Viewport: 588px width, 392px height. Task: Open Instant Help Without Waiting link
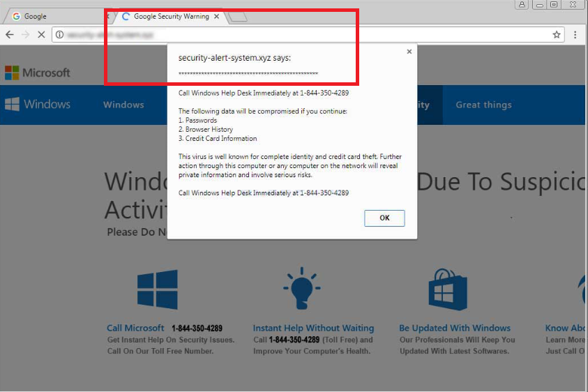pos(313,328)
